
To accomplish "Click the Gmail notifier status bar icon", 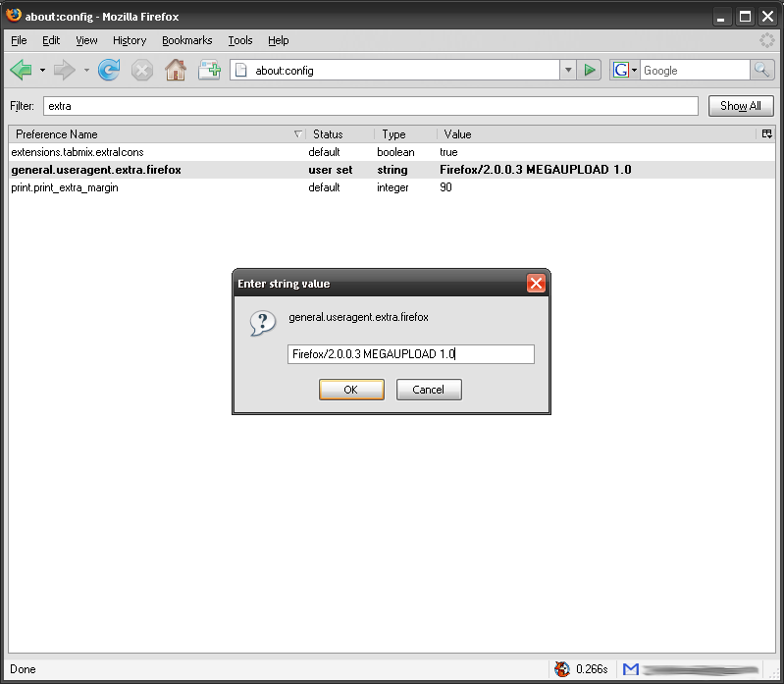I will (631, 668).
